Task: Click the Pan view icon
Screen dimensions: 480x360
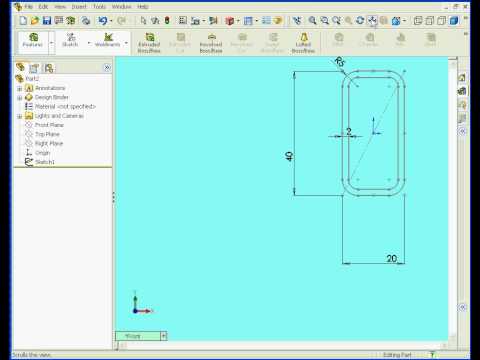Action: pyautogui.click(x=372, y=21)
